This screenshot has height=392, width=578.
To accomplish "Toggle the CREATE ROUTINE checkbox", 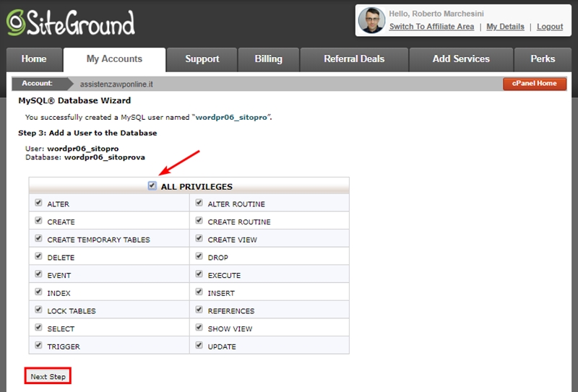I will (x=199, y=220).
